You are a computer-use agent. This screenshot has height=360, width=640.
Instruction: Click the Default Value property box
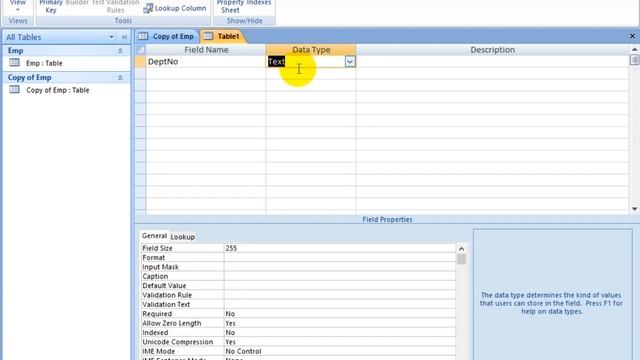point(340,286)
